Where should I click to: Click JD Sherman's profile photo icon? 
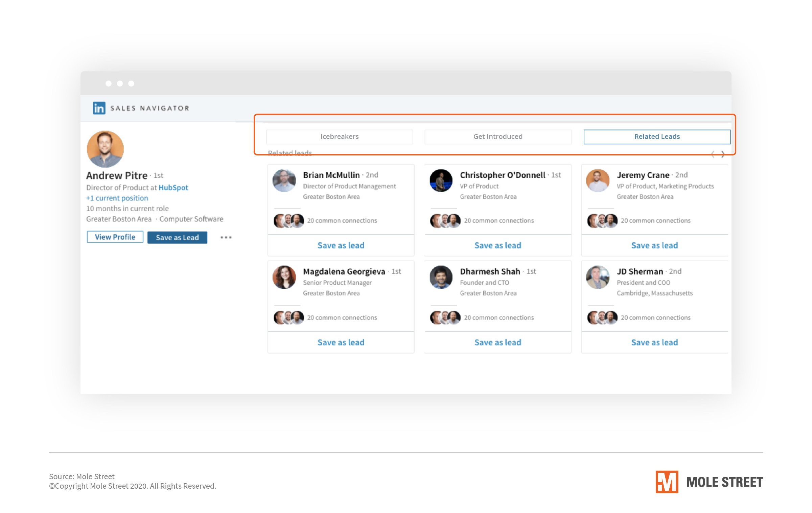[x=599, y=277]
